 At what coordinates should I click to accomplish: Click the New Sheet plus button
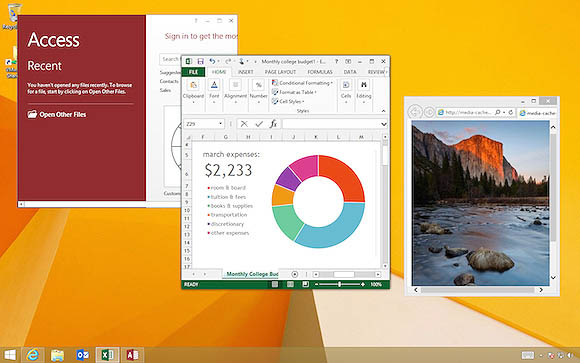click(x=294, y=274)
